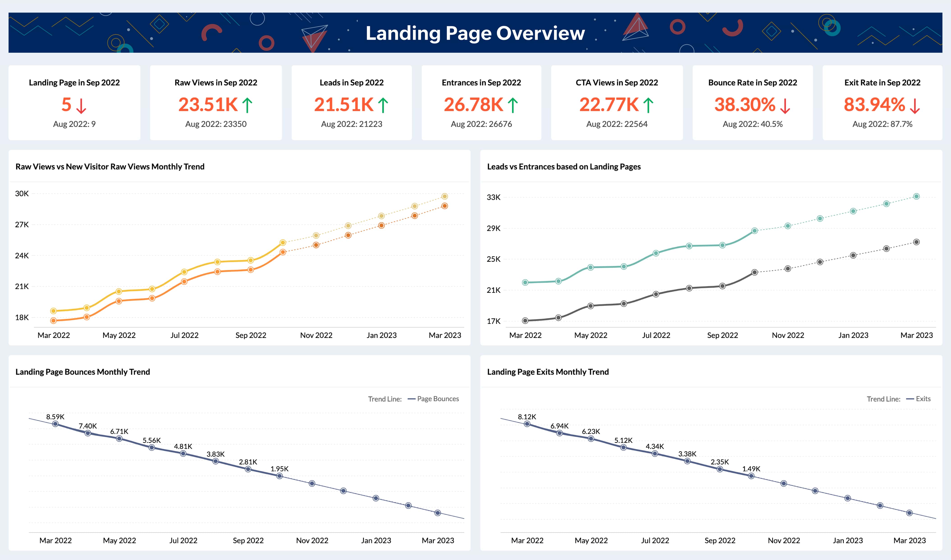The width and height of the screenshot is (951, 560).
Task: Click the 3.38K exits data point
Action: pyautogui.click(x=688, y=461)
